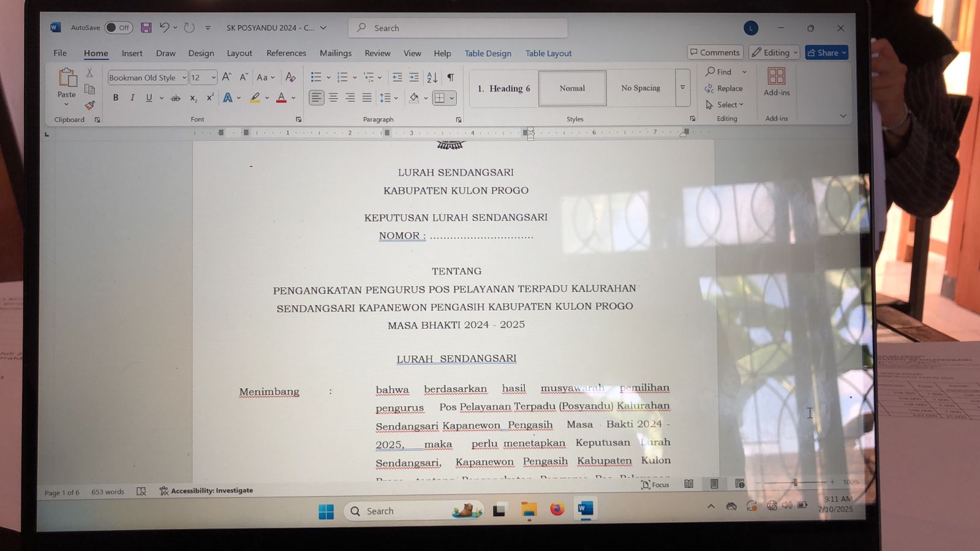Expand the document title dropdown chevron
This screenshot has height=551, width=980.
(323, 28)
